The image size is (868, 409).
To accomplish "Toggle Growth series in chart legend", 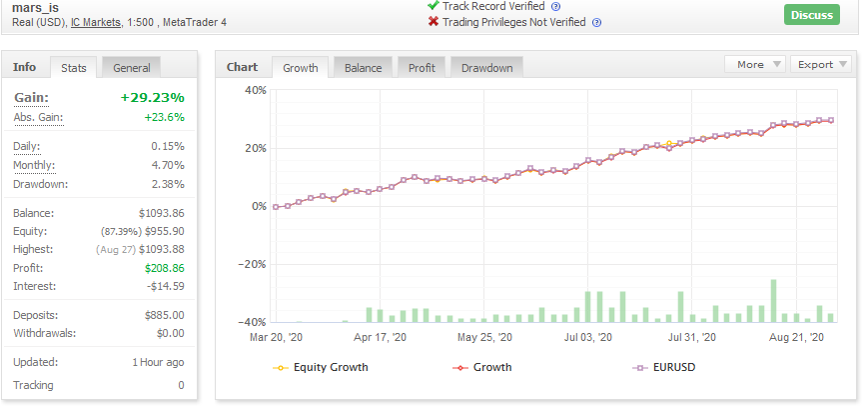I will [482, 367].
